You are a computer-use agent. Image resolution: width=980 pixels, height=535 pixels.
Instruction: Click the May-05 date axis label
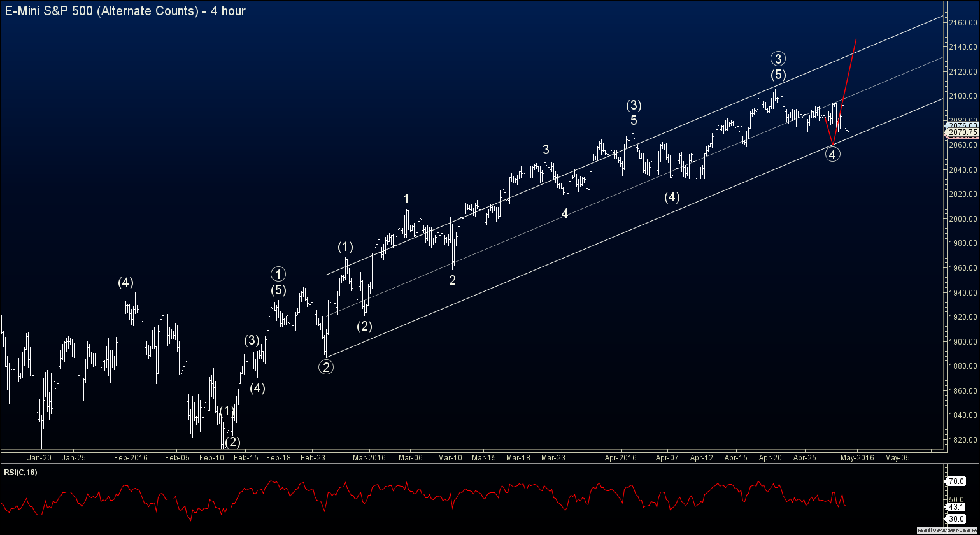click(897, 457)
